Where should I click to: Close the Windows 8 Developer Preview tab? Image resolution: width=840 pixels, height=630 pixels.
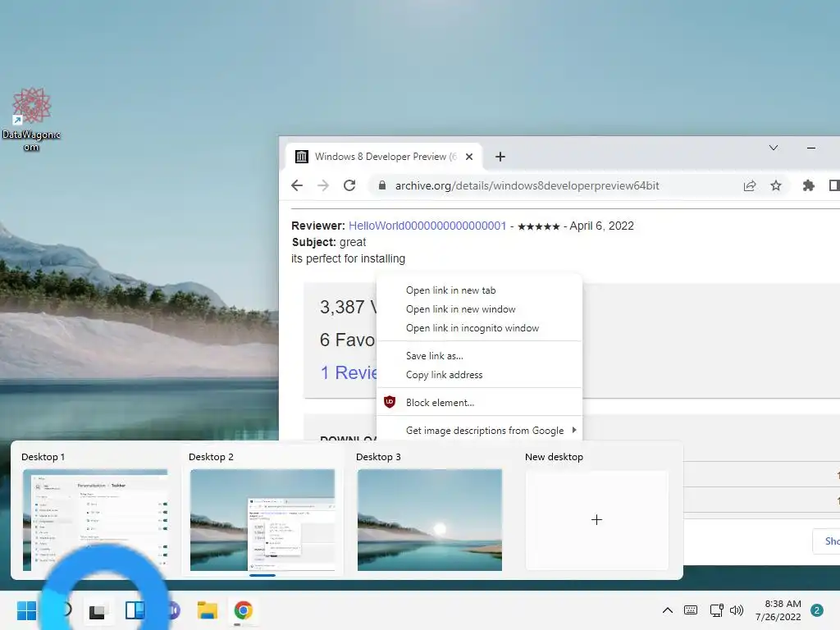pos(469,157)
